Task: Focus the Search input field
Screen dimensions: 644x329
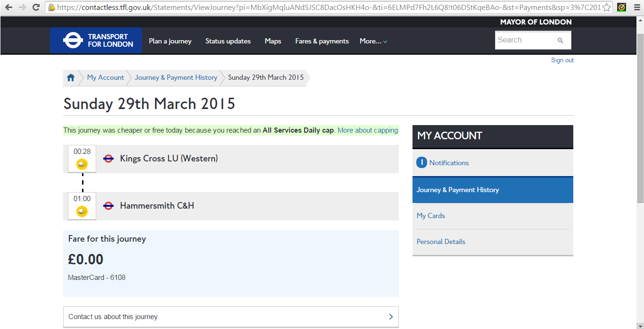Action: point(526,40)
